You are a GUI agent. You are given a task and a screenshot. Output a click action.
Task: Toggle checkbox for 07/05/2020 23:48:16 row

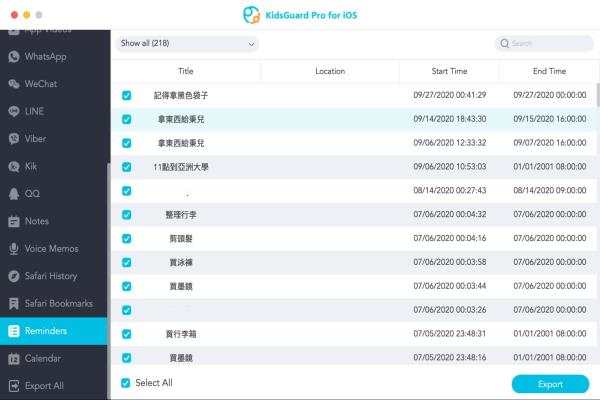point(127,358)
